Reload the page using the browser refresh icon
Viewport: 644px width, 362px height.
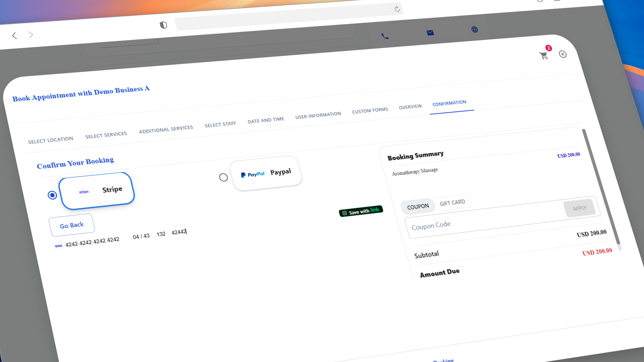(397, 9)
